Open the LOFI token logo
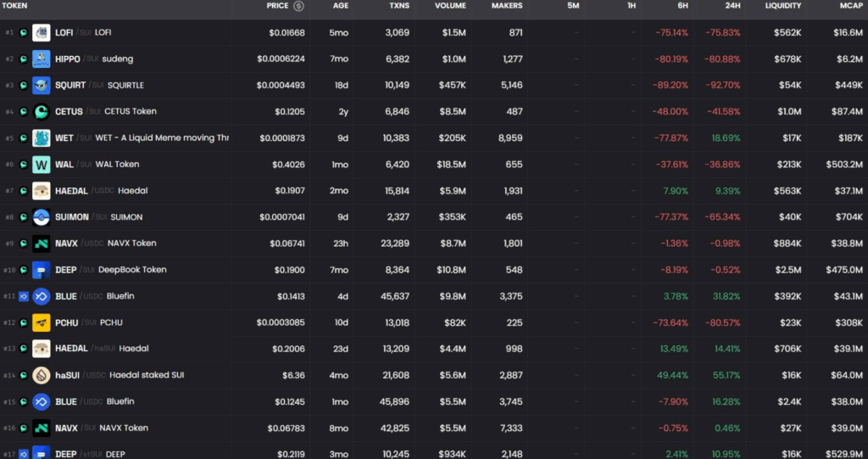This screenshot has height=459, width=868. click(x=41, y=33)
